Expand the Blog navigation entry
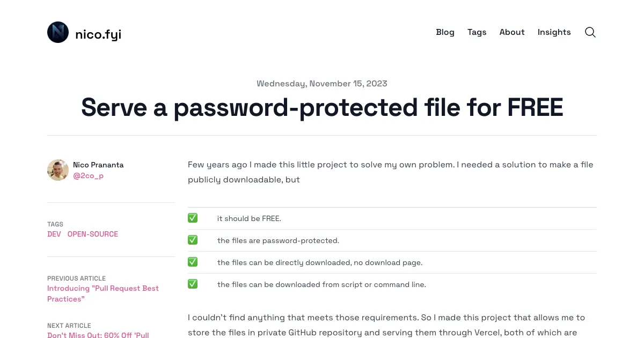 (x=445, y=32)
